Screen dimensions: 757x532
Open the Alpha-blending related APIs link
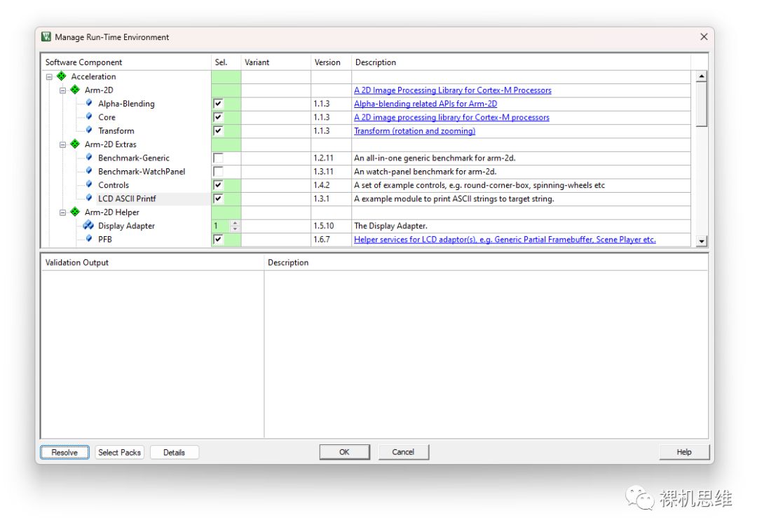click(x=425, y=104)
